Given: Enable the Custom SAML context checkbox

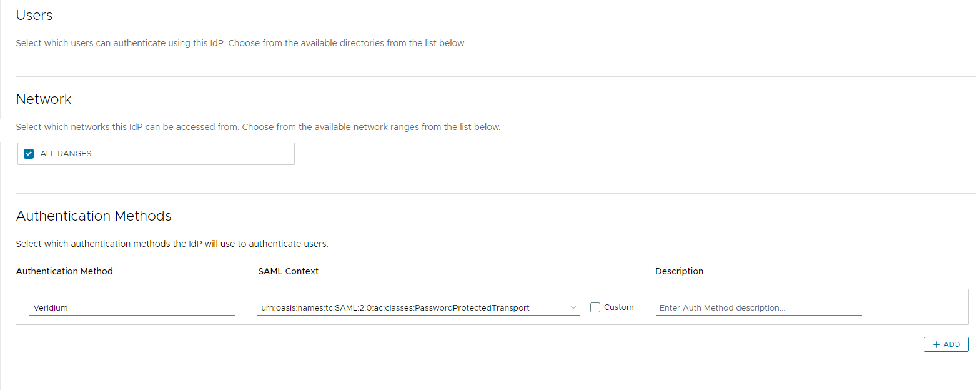Looking at the screenshot, I should tap(595, 307).
